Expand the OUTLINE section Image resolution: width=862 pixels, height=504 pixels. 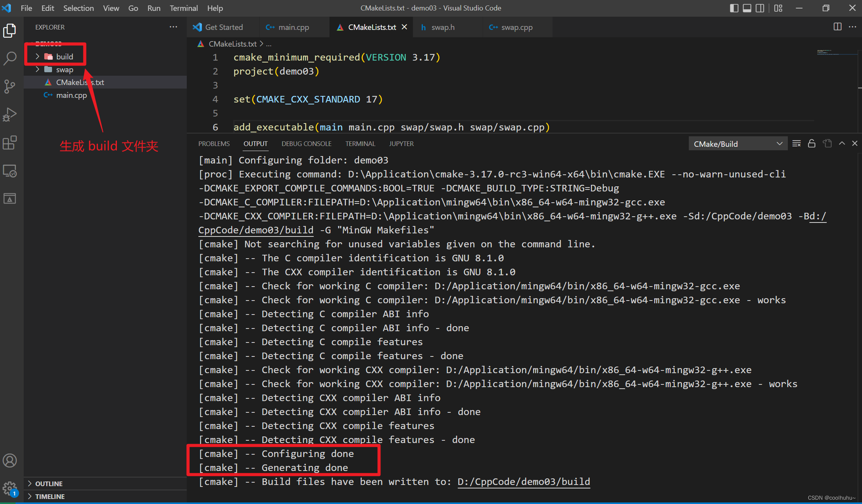click(x=49, y=484)
